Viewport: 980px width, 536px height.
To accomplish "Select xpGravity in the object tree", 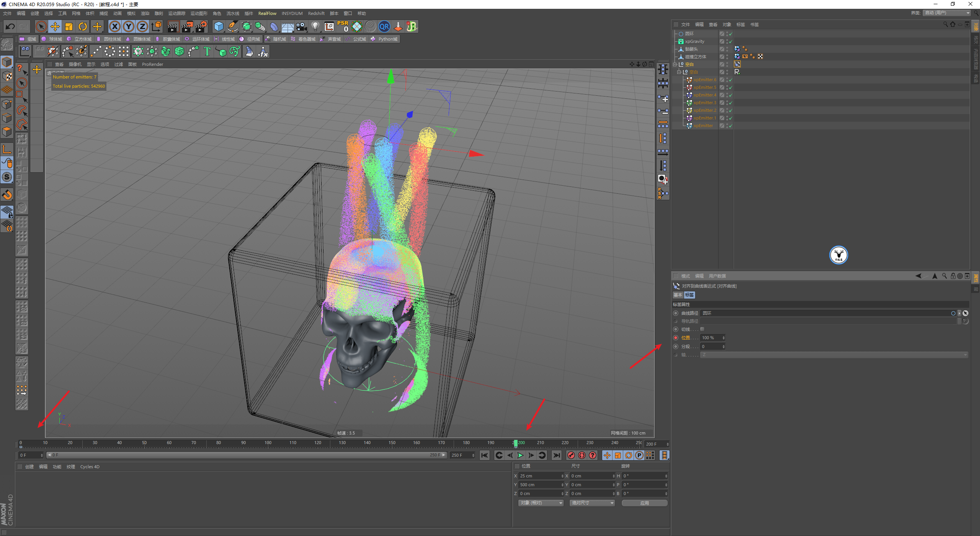I will (x=694, y=41).
